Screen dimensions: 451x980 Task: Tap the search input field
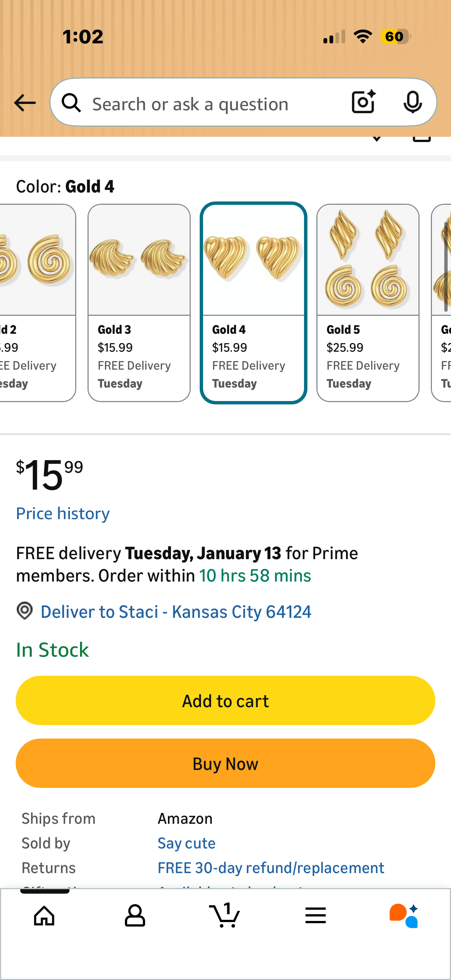click(x=213, y=104)
